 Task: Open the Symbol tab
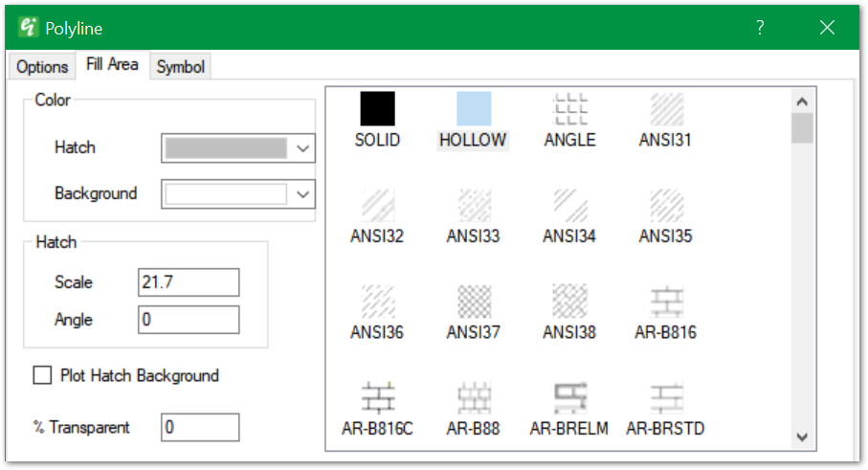click(181, 67)
